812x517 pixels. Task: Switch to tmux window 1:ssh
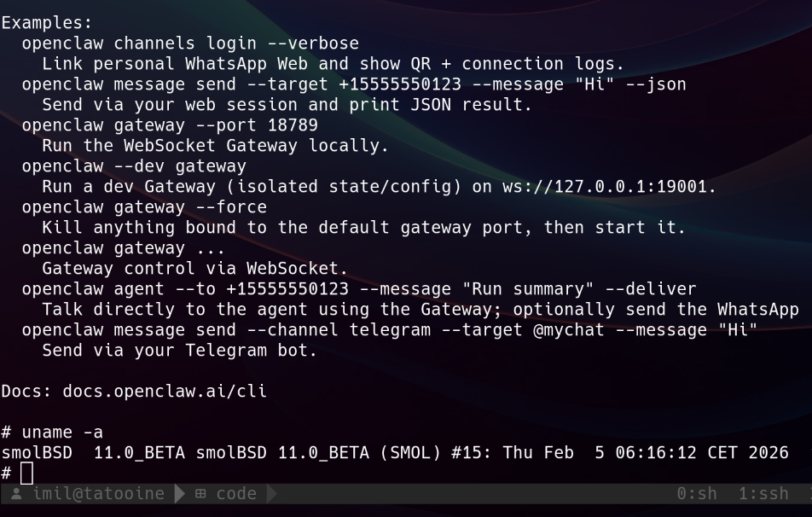pyautogui.click(x=764, y=494)
